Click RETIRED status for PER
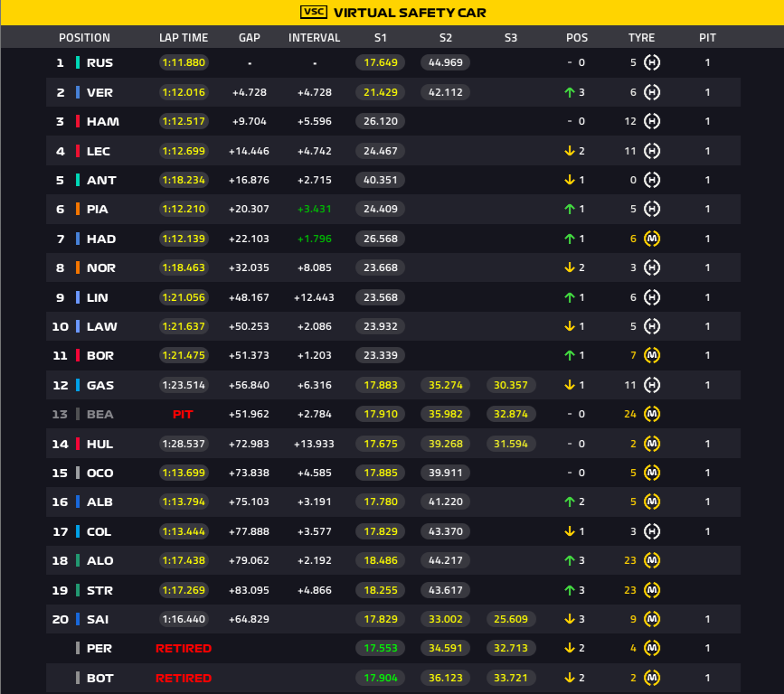Image resolution: width=784 pixels, height=694 pixels. point(184,649)
